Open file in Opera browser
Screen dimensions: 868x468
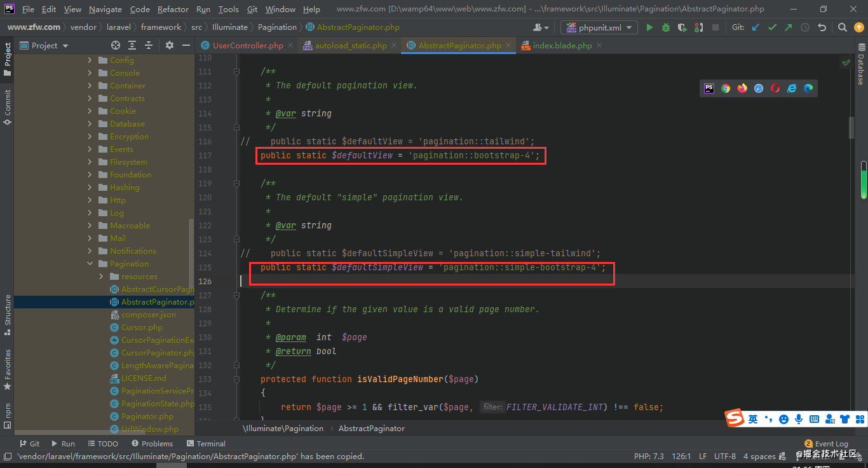pyautogui.click(x=775, y=88)
